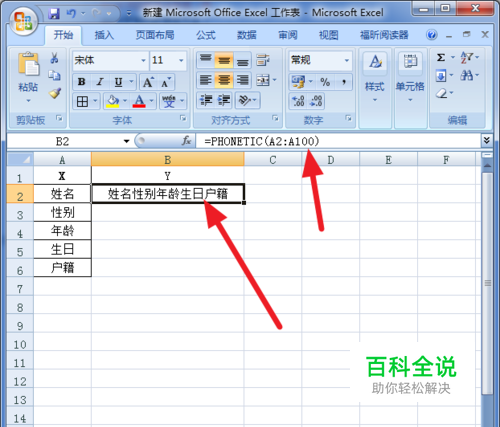Open the Insert Function fx dialog
The height and width of the screenshot is (427, 500).
(186, 141)
